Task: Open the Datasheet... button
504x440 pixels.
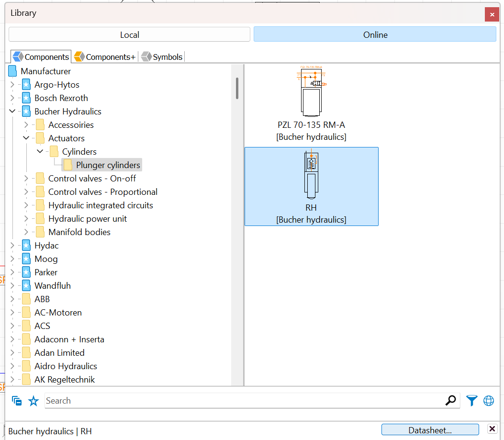Action: pyautogui.click(x=430, y=430)
